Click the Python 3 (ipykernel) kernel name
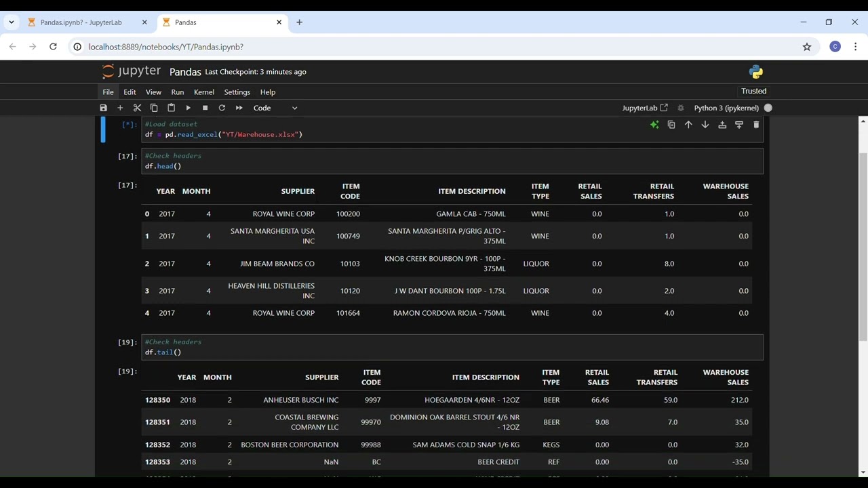868x488 pixels. [726, 108]
